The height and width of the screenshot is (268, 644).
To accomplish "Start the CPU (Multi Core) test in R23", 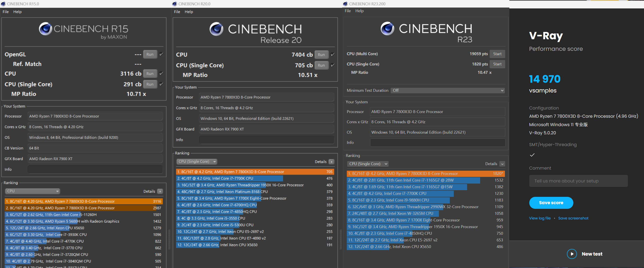I will (497, 54).
